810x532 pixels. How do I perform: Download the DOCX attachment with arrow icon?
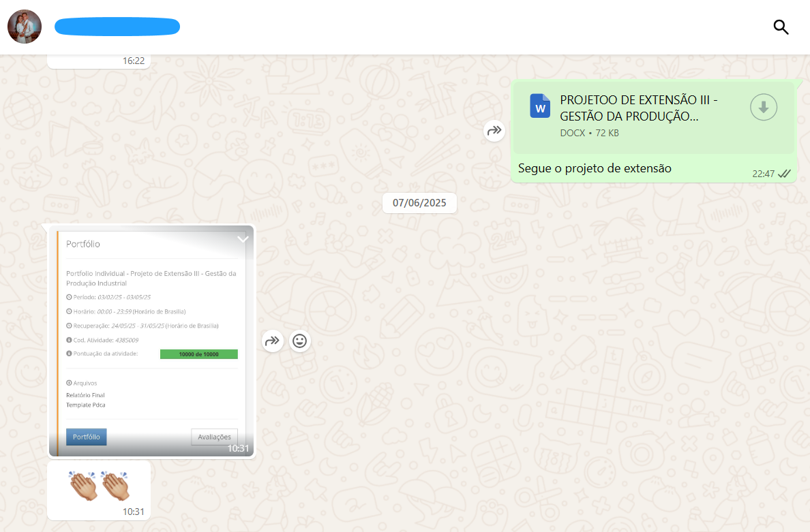click(x=764, y=108)
